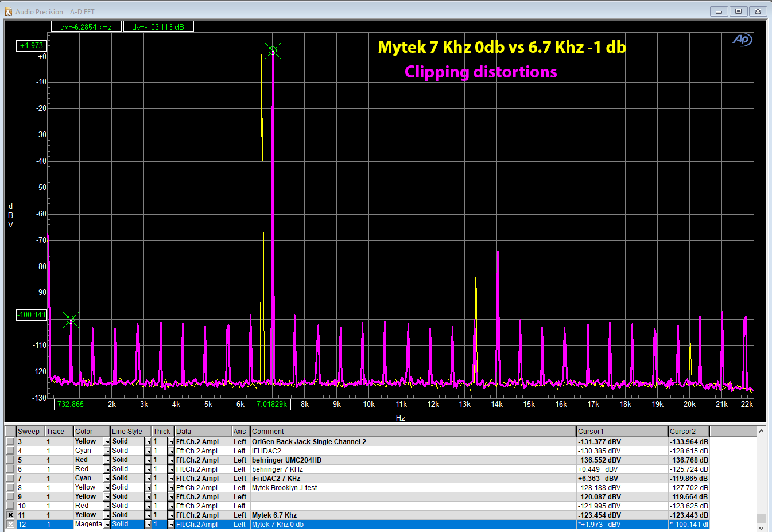Enable the checkbox for sweep 6
The image size is (772, 532).
(x=10, y=469)
